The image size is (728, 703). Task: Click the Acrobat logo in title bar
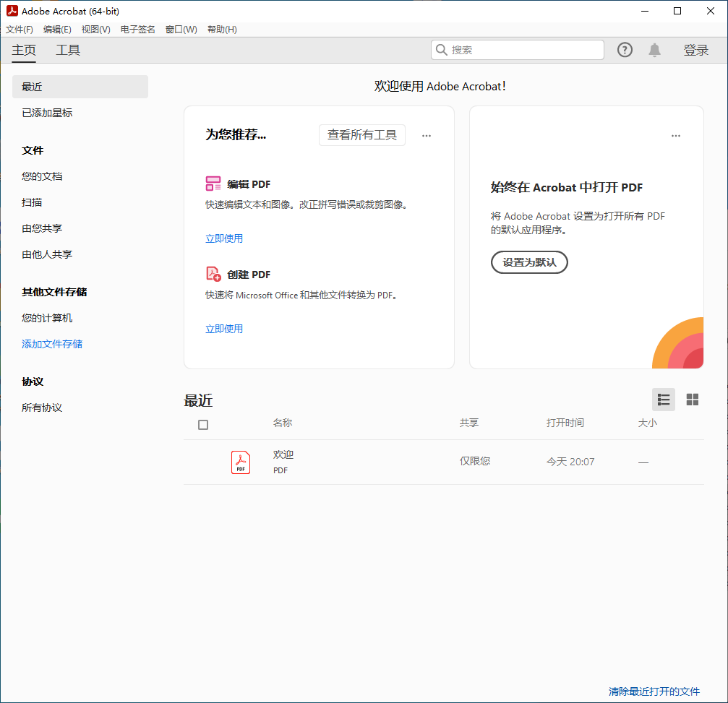point(10,11)
